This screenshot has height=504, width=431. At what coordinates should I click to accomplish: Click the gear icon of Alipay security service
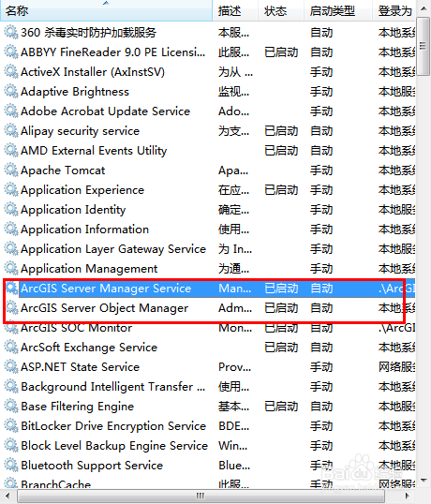(x=11, y=131)
